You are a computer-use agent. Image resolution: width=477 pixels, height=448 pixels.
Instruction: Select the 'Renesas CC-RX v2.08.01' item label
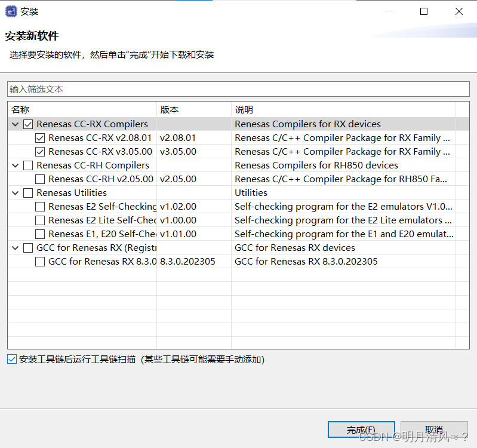click(100, 138)
